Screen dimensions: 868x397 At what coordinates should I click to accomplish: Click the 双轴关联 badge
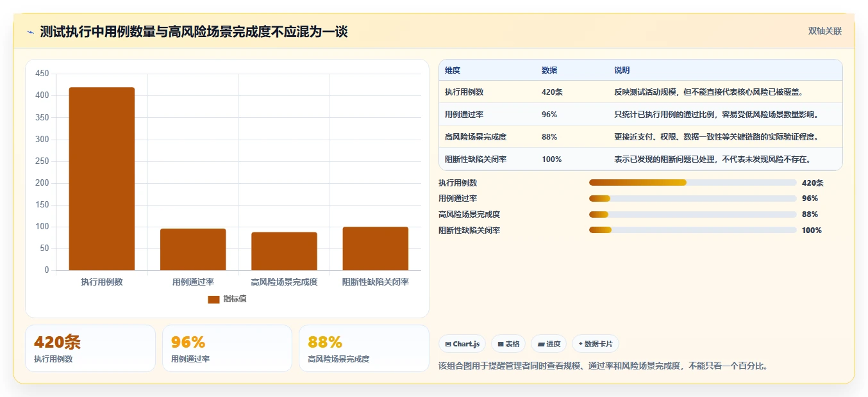(x=825, y=31)
